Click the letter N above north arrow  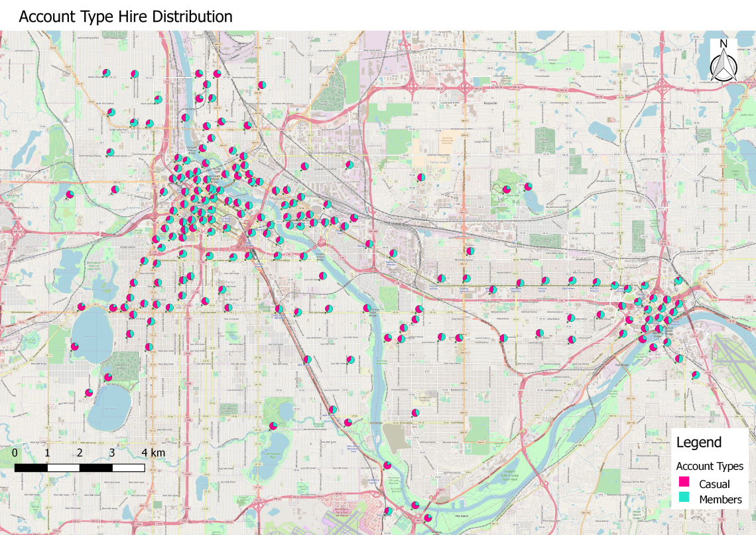(724, 44)
